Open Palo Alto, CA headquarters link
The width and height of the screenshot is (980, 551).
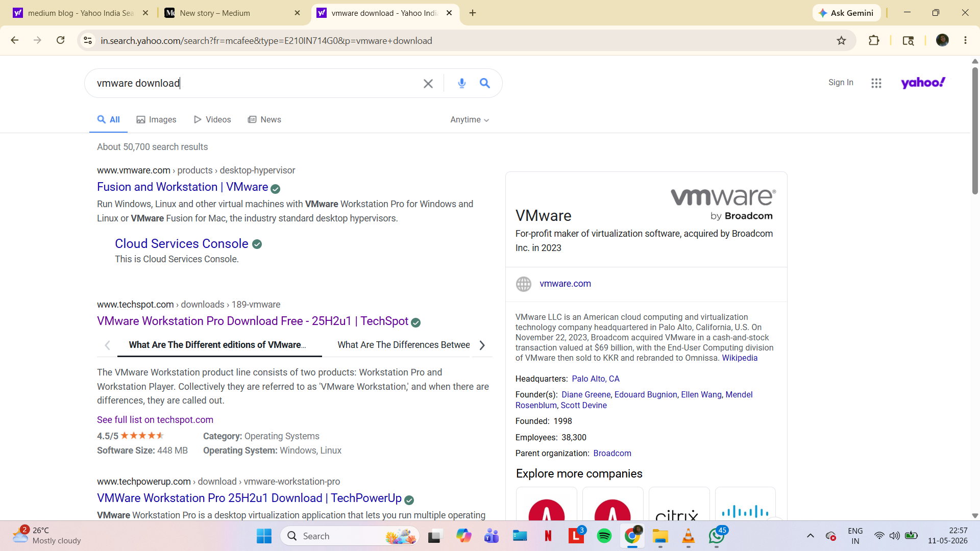(x=596, y=379)
